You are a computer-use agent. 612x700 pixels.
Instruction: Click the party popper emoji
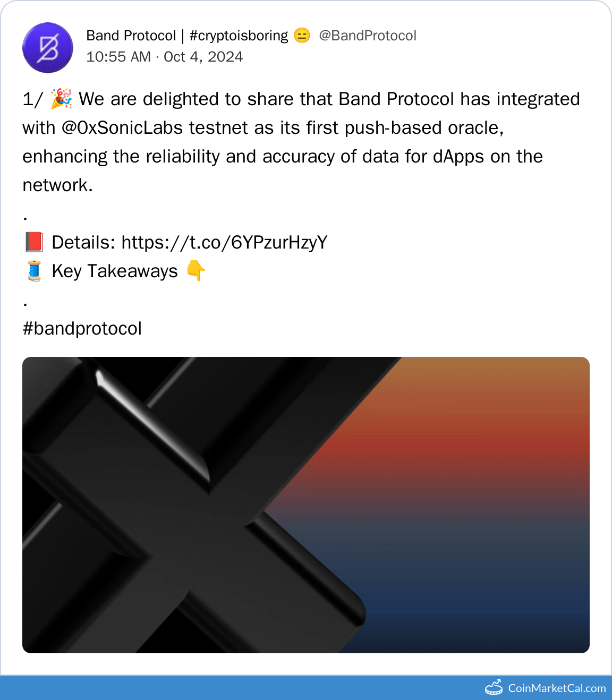(62, 99)
